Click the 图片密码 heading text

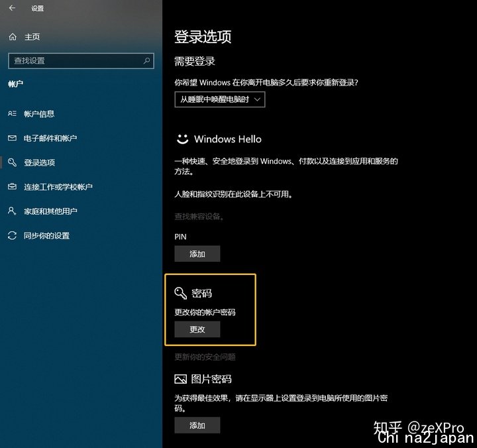tap(211, 379)
